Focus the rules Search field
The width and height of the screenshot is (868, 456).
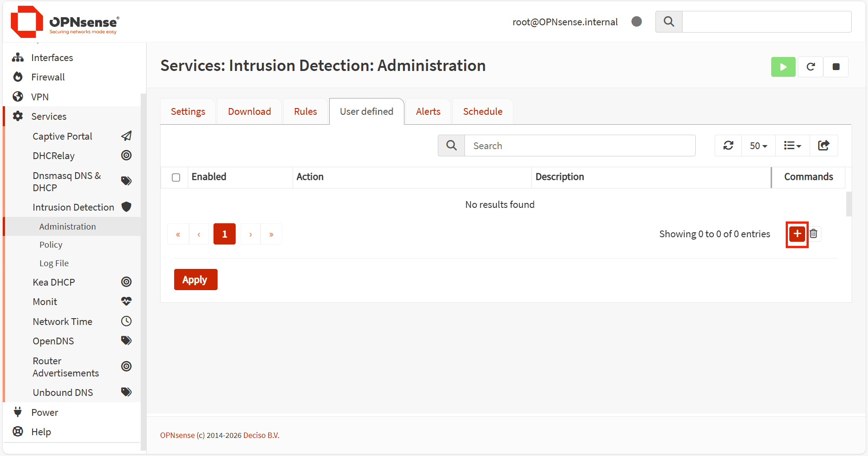tap(579, 146)
